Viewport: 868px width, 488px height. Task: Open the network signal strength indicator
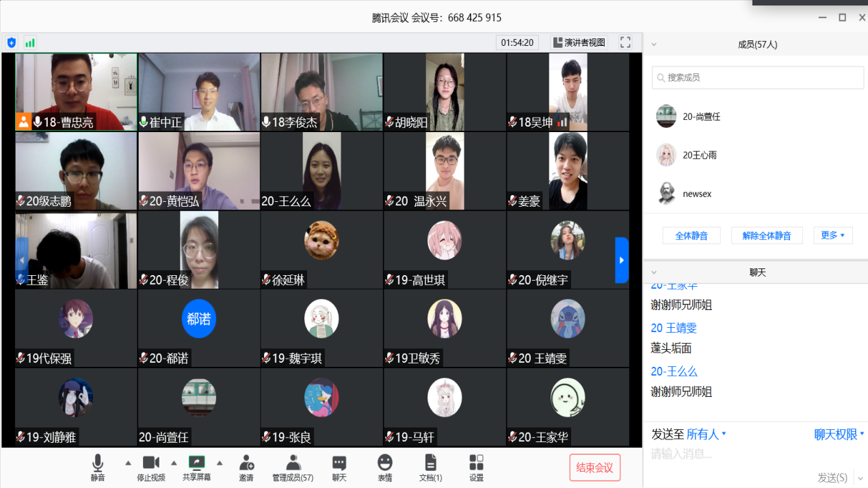pyautogui.click(x=30, y=42)
